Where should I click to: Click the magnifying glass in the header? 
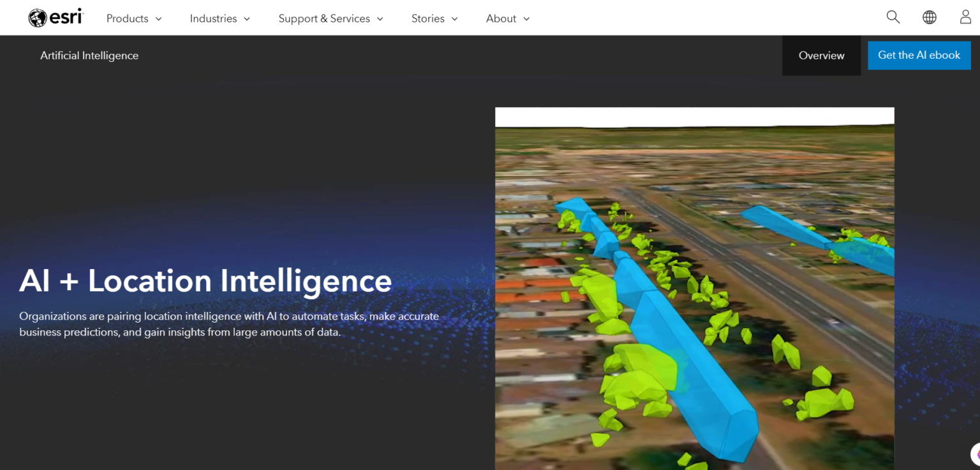coord(893,17)
